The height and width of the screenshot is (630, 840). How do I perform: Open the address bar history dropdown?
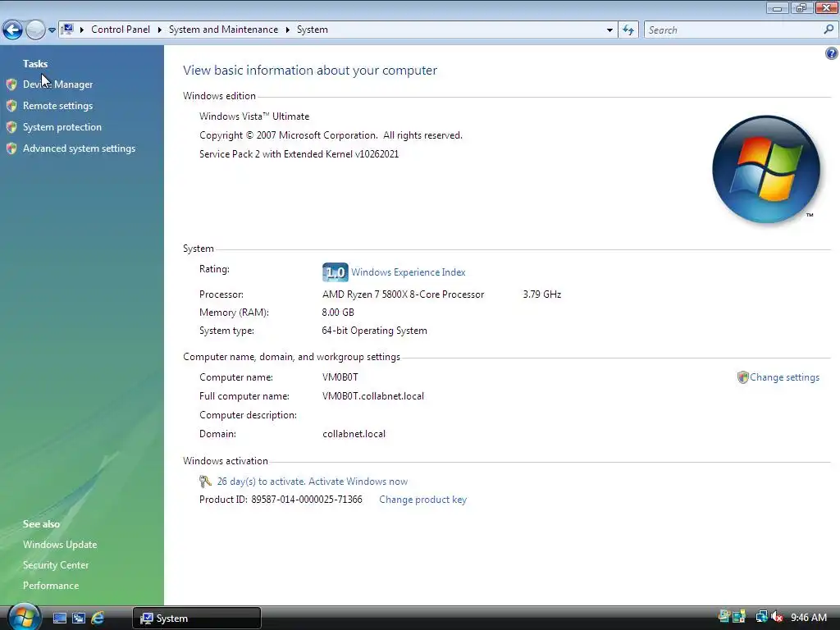pos(609,30)
